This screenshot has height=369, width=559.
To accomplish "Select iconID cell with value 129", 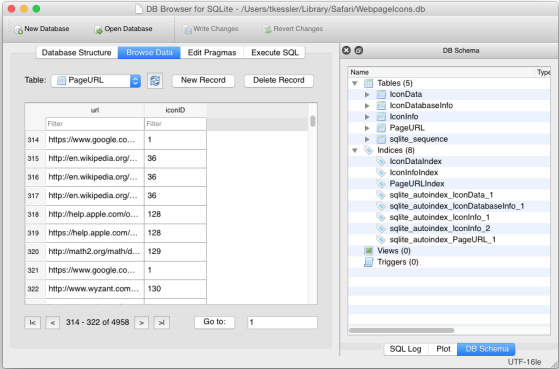I will [175, 252].
